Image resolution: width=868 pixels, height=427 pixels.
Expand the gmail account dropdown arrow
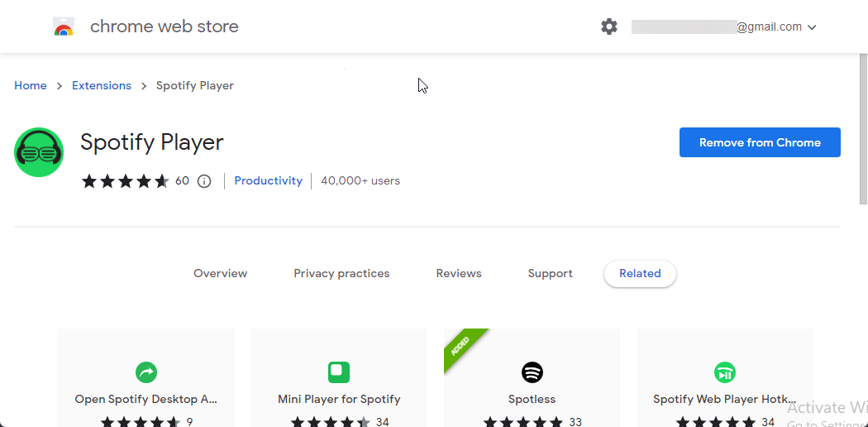tap(812, 27)
